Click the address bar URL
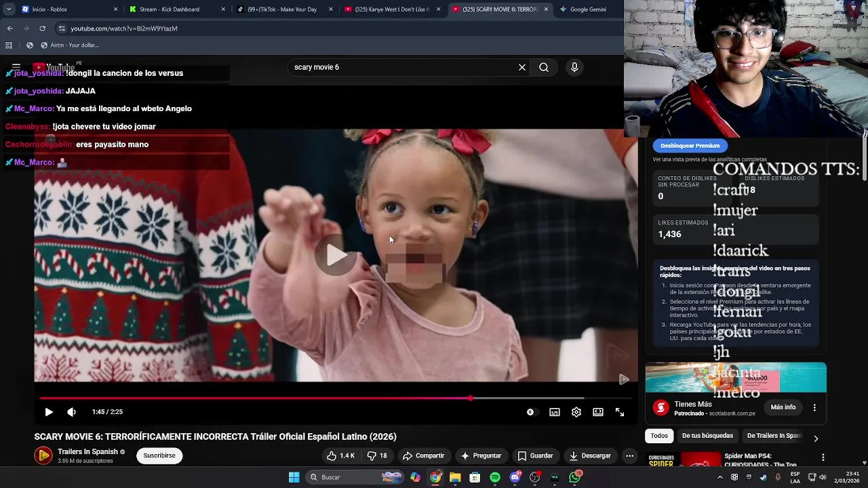868x488 pixels. (x=124, y=28)
